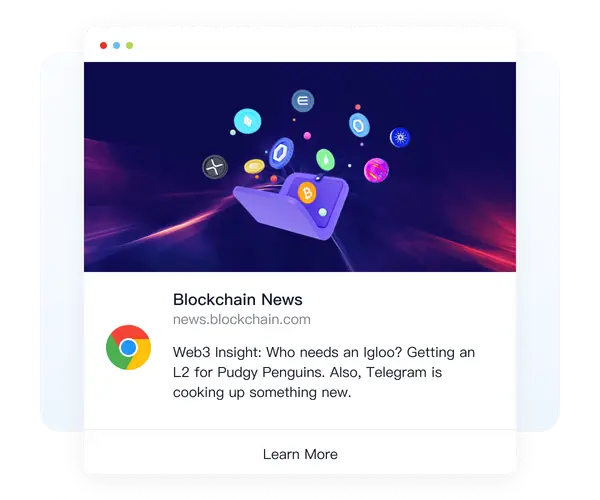Screen dimensions: 600x500
Task: Click the yellow gold coin
Action: (254, 166)
